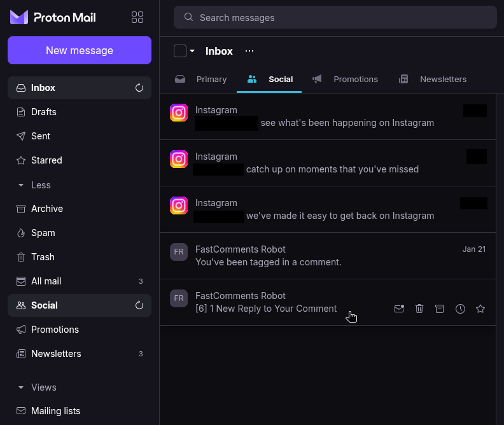504x425 pixels.
Task: Open the Inbox folder in sidebar
Action: pos(80,88)
